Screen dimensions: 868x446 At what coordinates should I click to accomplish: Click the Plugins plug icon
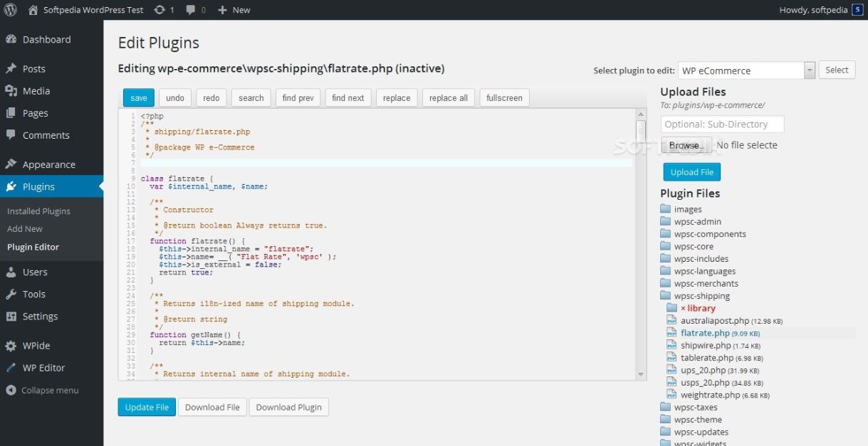pos(11,186)
